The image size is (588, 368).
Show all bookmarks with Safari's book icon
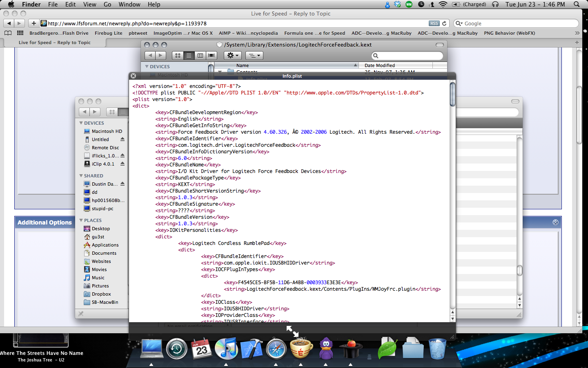tap(8, 33)
